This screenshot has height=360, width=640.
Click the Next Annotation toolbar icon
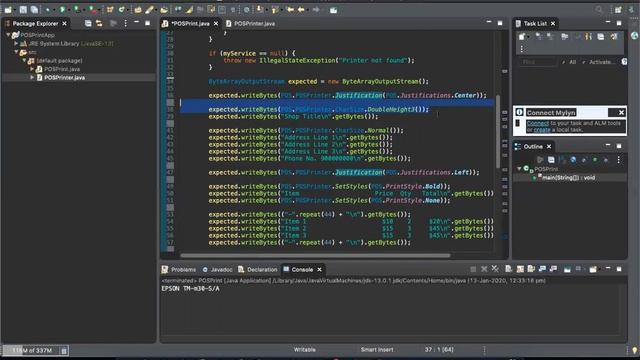[x=260, y=9]
